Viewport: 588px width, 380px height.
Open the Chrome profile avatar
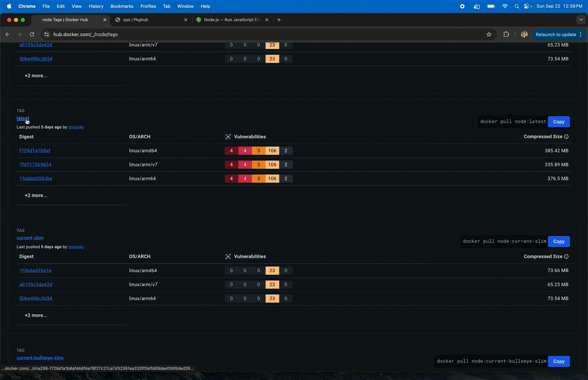(x=524, y=34)
